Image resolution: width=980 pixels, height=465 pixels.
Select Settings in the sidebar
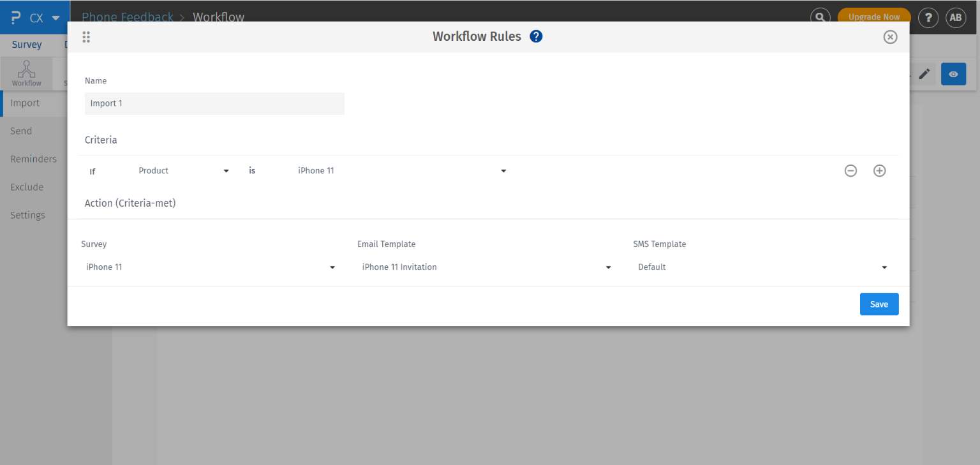pos(27,215)
